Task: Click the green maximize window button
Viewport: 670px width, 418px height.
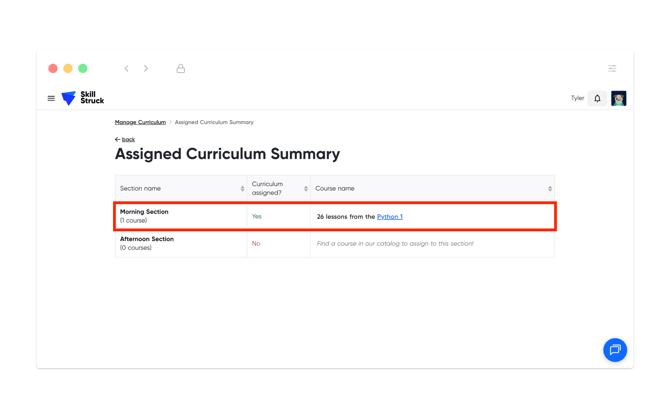Action: [x=83, y=69]
